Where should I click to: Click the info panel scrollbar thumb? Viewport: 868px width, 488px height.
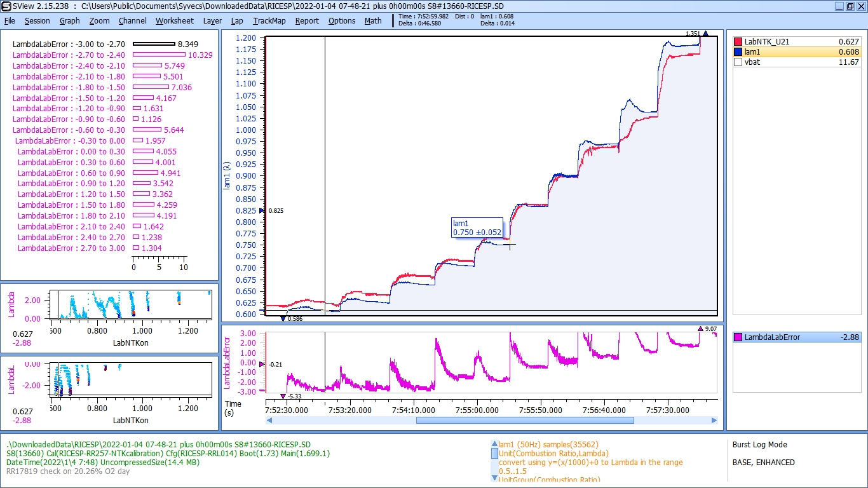(494, 453)
